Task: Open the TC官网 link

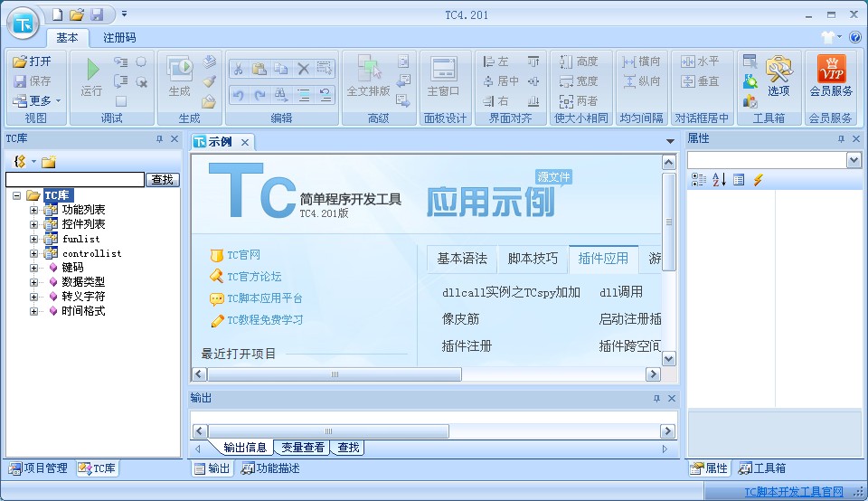Action: click(x=243, y=255)
